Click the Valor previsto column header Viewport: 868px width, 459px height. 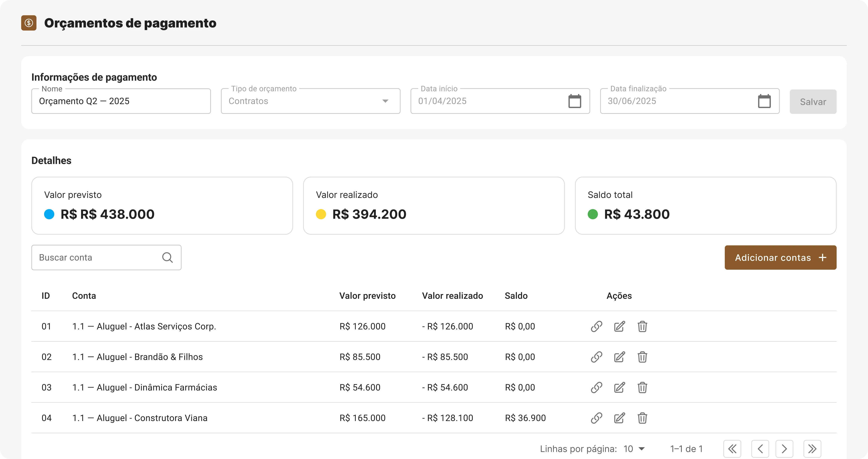(x=367, y=296)
